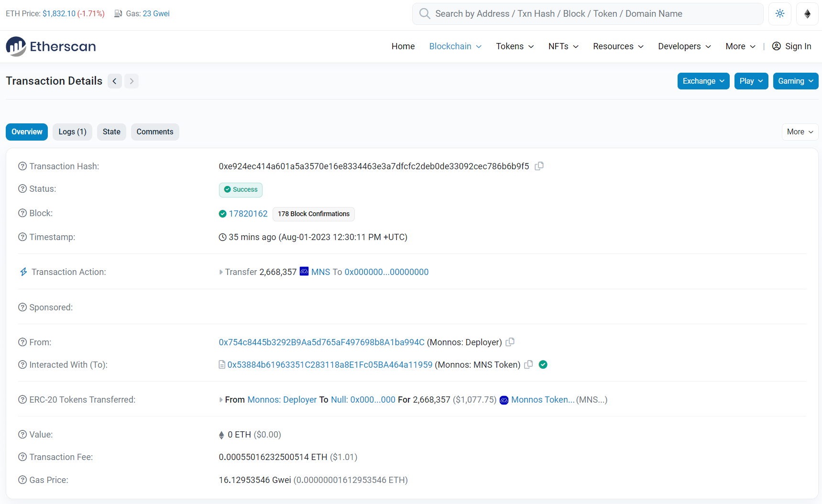Image resolution: width=822 pixels, height=504 pixels.
Task: Open the Ethereum network selector icon
Action: coord(807,14)
